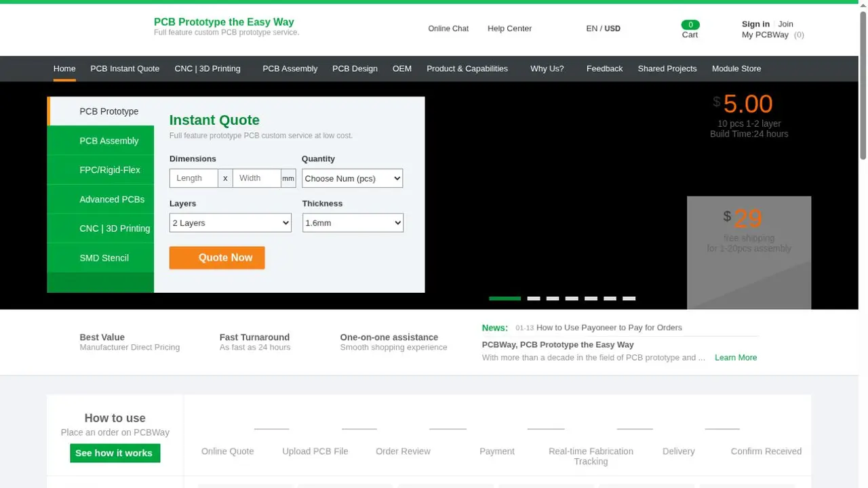The image size is (868, 488).
Task: Open Online Chat link
Action: pyautogui.click(x=448, y=28)
